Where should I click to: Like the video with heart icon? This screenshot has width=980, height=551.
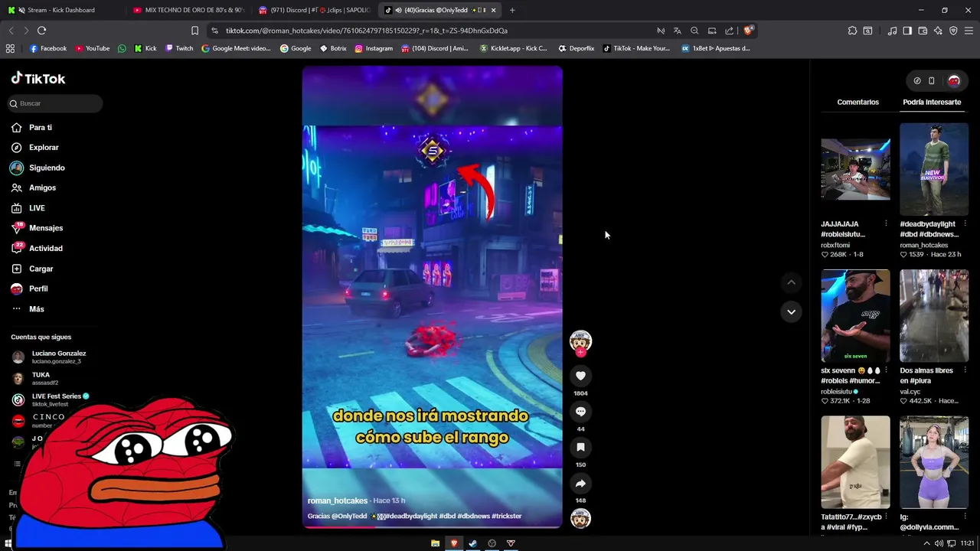coord(580,376)
